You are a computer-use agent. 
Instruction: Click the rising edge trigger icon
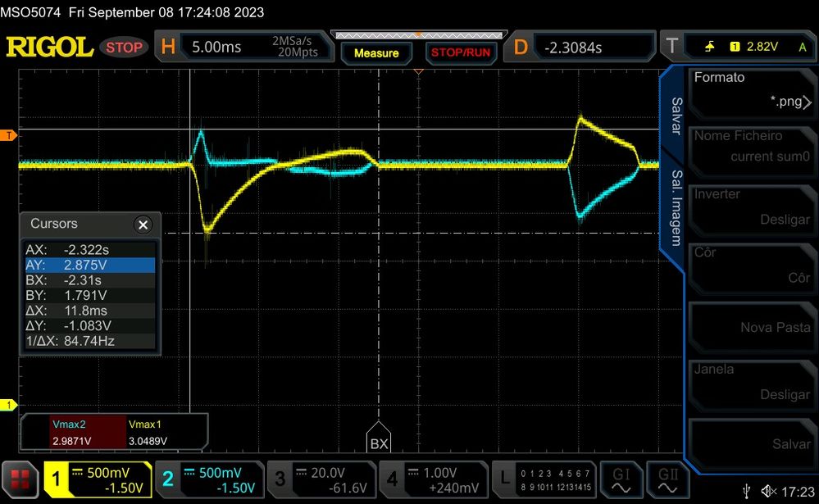point(709,47)
